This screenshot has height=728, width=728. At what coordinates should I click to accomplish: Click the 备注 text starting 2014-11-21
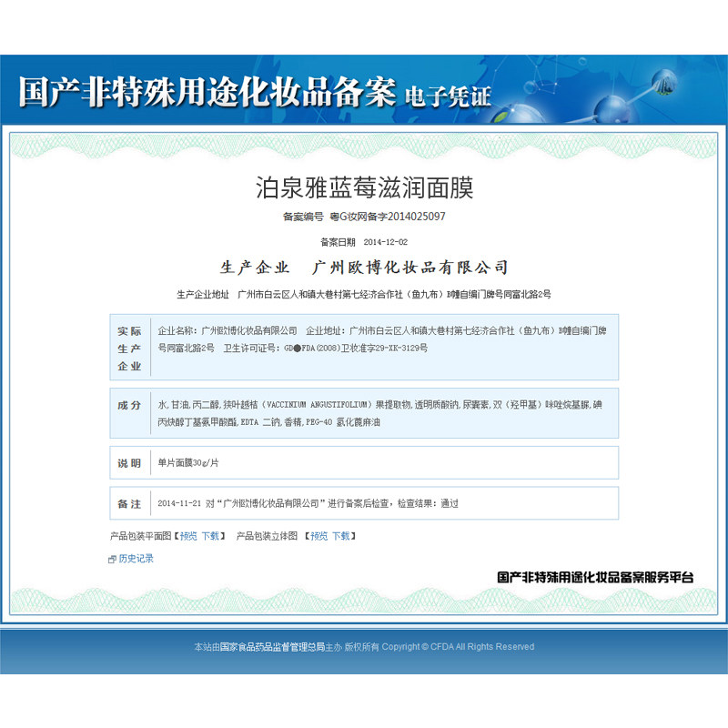point(308,503)
